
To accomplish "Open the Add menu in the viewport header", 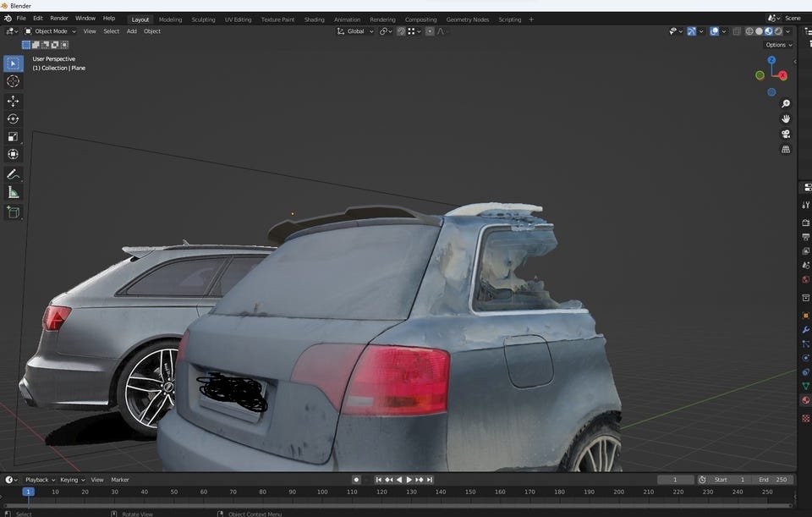I will [131, 31].
